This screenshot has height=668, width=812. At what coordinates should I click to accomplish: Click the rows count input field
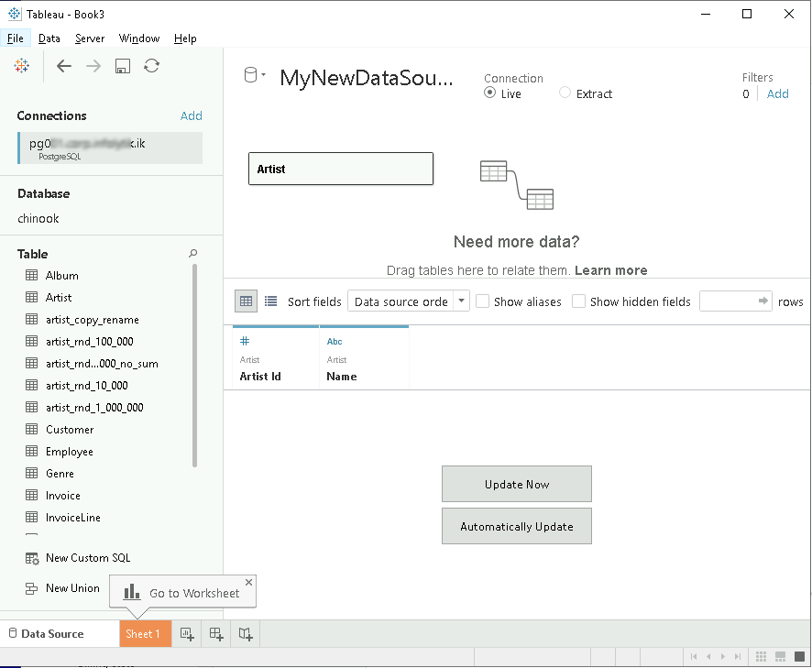(728, 301)
